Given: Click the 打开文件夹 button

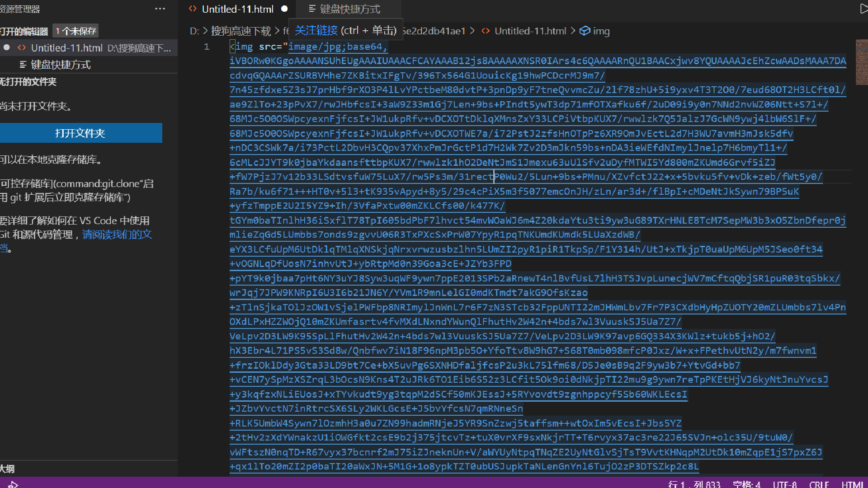Looking at the screenshot, I should pyautogui.click(x=80, y=133).
